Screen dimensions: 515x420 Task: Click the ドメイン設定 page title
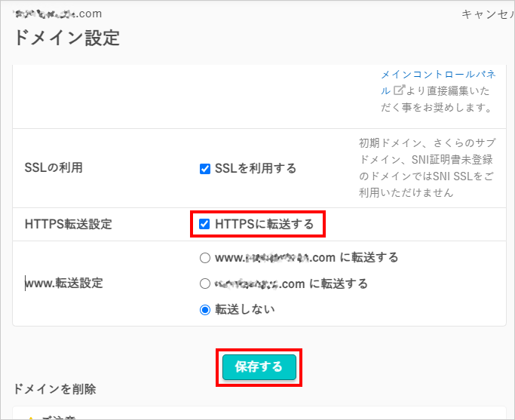click(66, 38)
